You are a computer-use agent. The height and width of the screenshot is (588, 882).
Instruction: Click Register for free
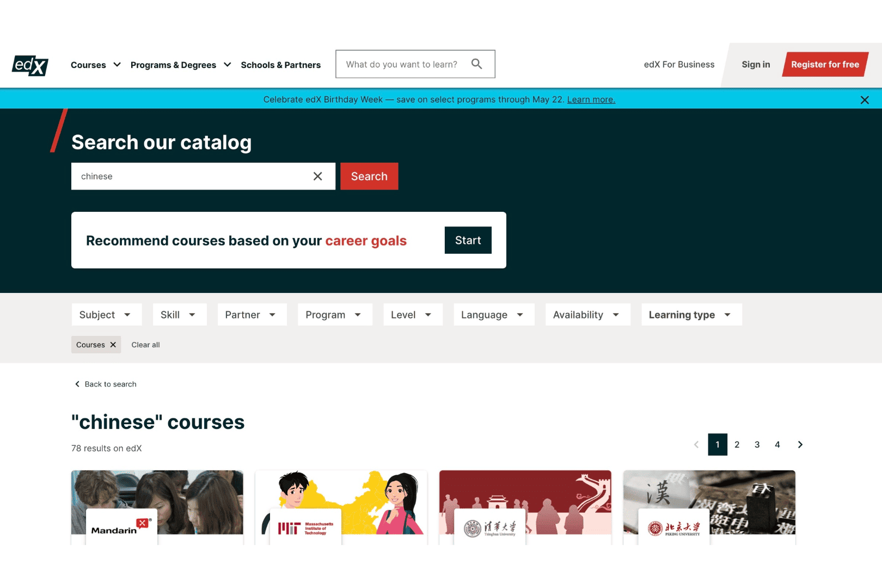coord(825,64)
